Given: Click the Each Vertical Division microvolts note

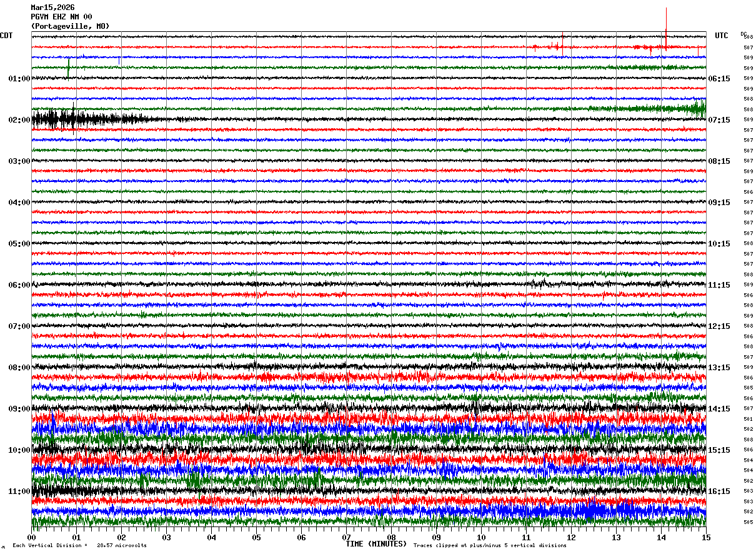Looking at the screenshot, I should (x=80, y=545).
